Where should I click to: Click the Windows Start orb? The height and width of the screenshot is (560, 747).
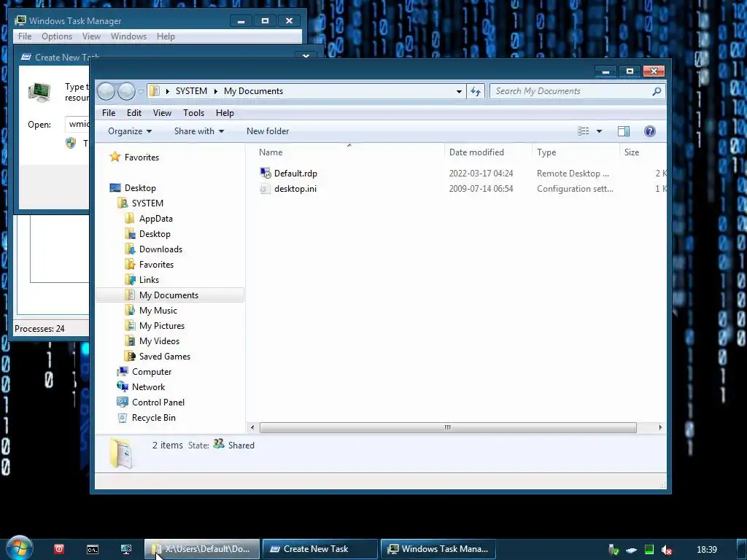click(x=19, y=548)
